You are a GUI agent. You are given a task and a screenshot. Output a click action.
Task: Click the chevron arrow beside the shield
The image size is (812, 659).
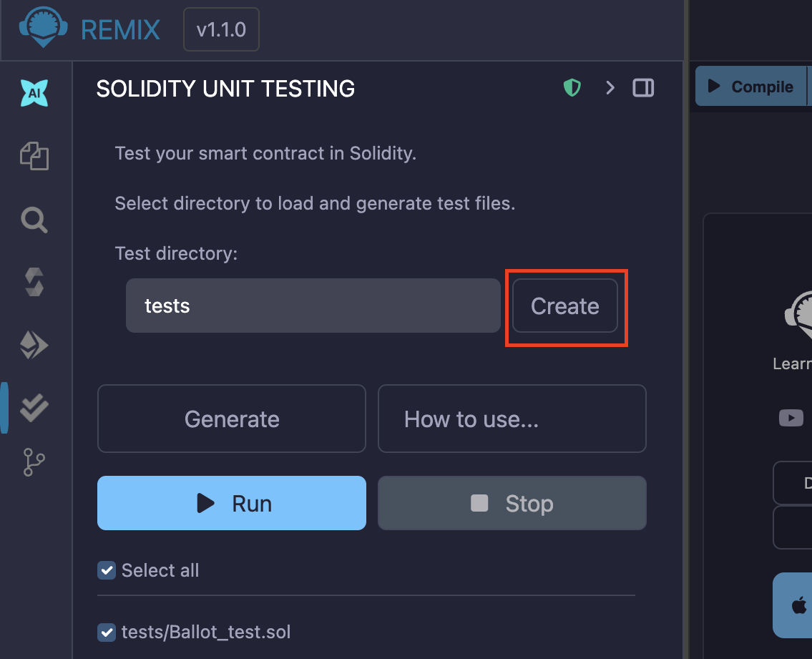point(610,87)
